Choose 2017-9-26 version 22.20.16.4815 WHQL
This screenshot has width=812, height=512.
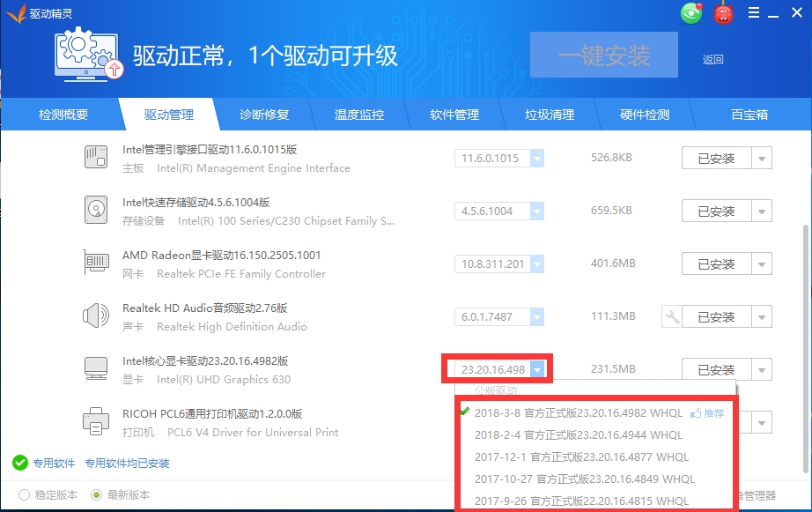(x=581, y=501)
